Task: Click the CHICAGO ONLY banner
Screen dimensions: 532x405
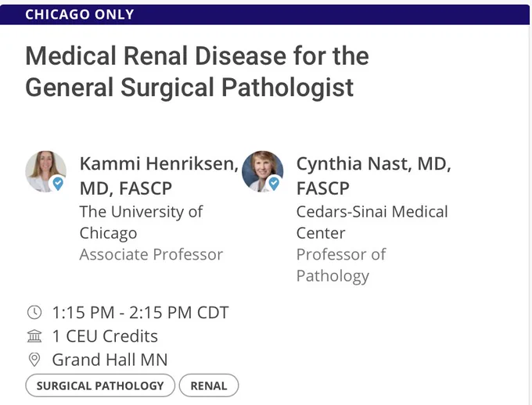Action: pyautogui.click(x=264, y=15)
